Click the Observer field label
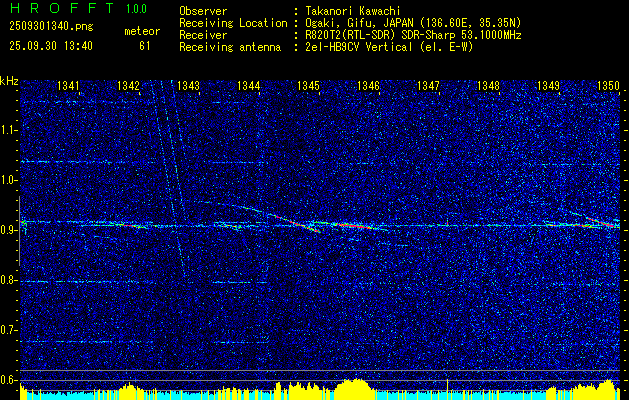This screenshot has height=400, width=629. click(203, 11)
